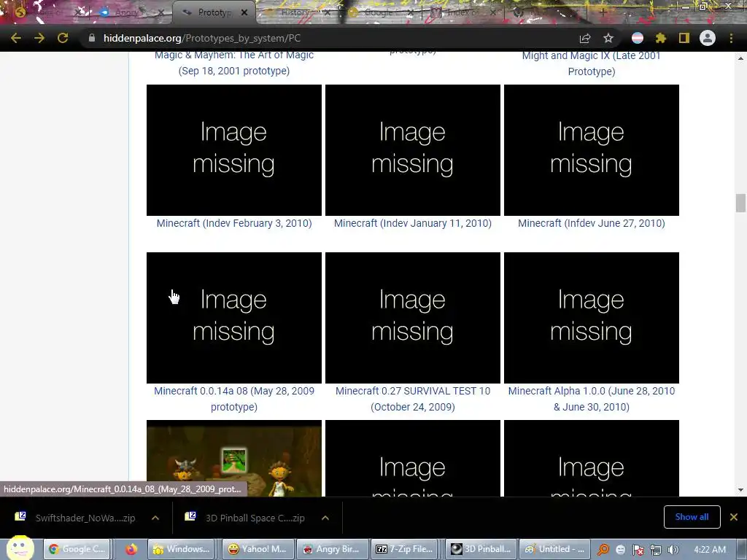
Task: Go back to the previous page
Action: [x=15, y=38]
